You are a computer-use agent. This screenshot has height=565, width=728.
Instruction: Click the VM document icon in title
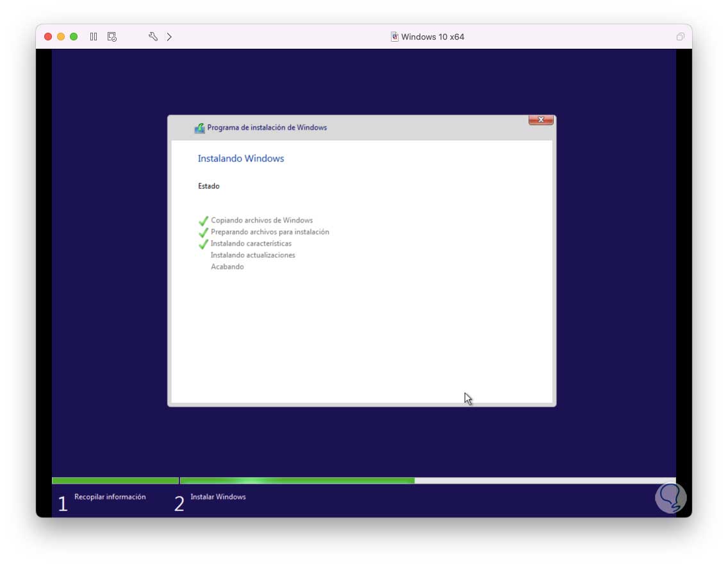(394, 37)
